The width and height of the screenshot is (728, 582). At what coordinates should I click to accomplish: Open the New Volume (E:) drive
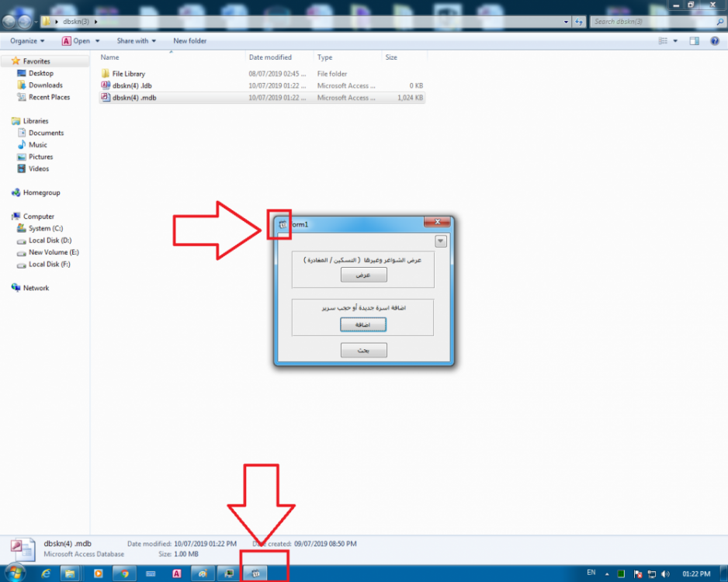click(54, 252)
